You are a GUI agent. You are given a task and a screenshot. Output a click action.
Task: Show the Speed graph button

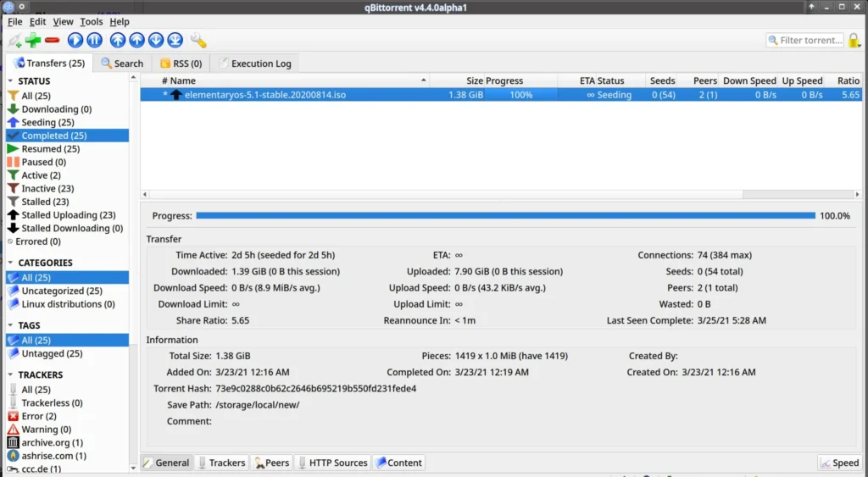click(x=840, y=463)
